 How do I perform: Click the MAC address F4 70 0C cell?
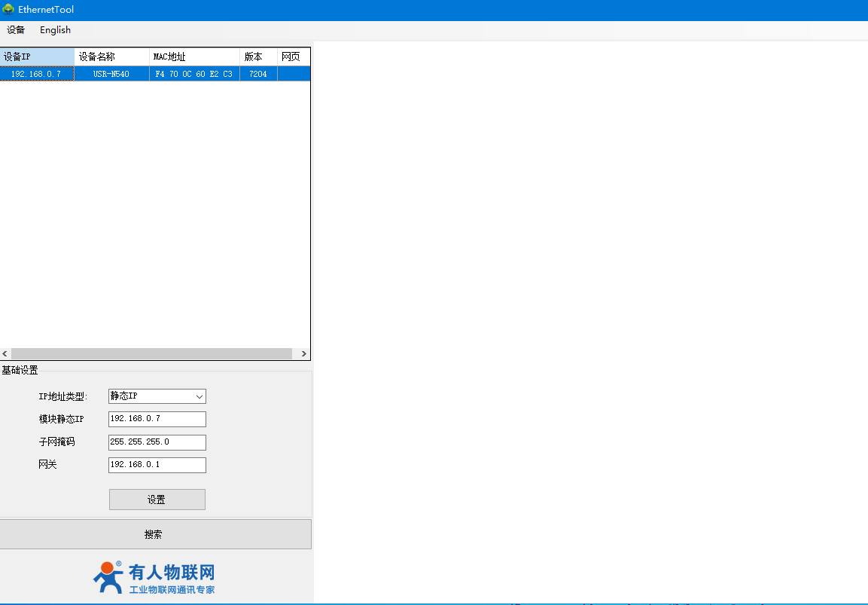point(193,74)
